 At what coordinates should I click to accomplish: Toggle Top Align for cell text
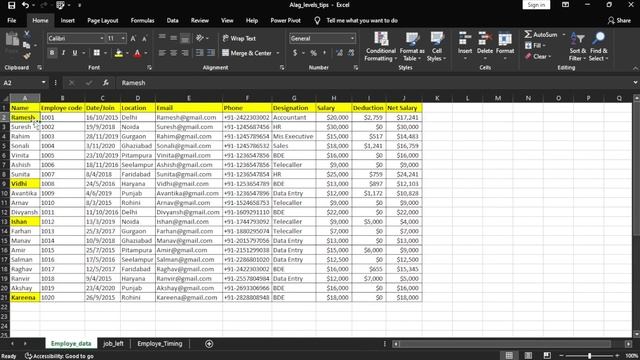click(162, 38)
